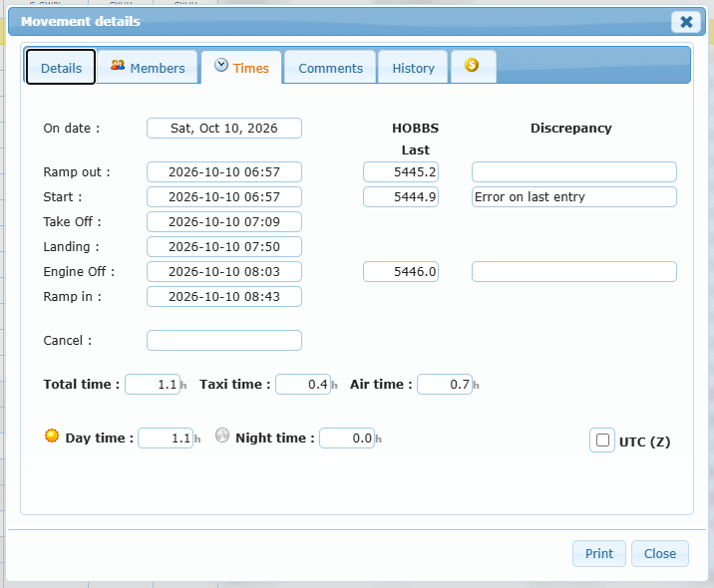
Task: Click the Day time value field
Action: click(166, 438)
